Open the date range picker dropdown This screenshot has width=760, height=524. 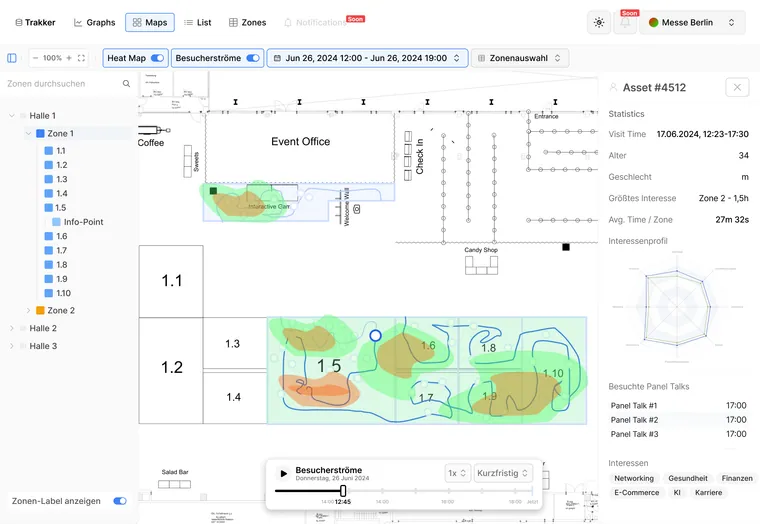(x=367, y=58)
